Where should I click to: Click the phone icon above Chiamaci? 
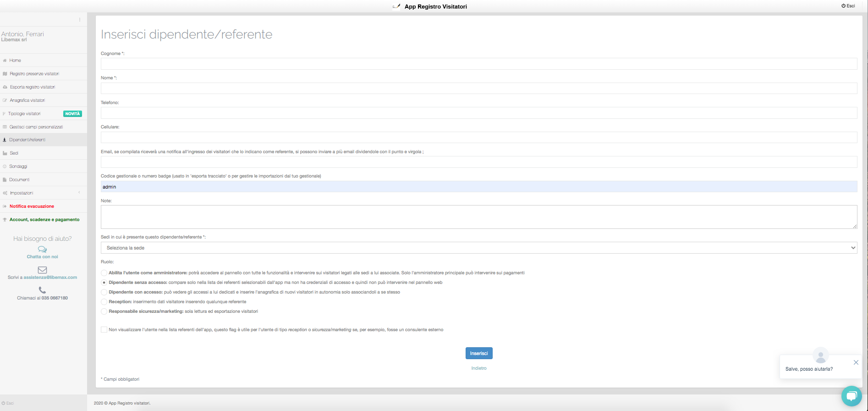pos(42,290)
